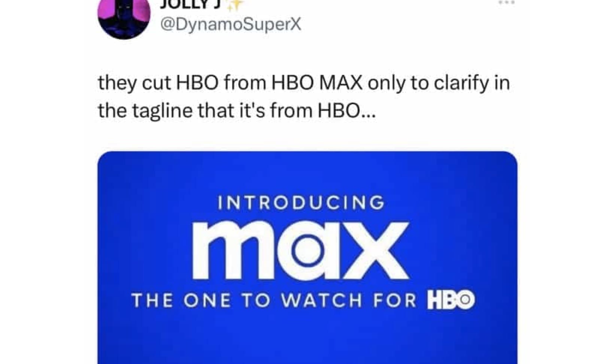Click the HBO logo in the tagline

[x=451, y=300]
